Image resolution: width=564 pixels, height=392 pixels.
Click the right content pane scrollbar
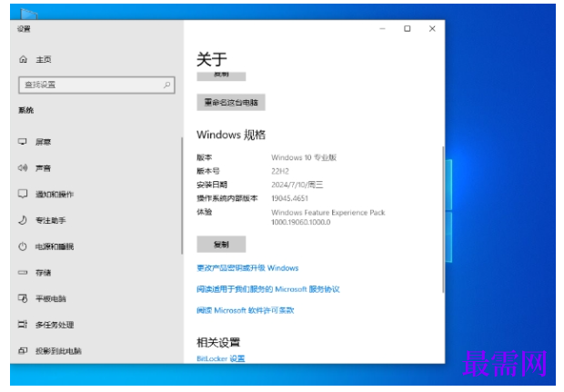(x=443, y=219)
